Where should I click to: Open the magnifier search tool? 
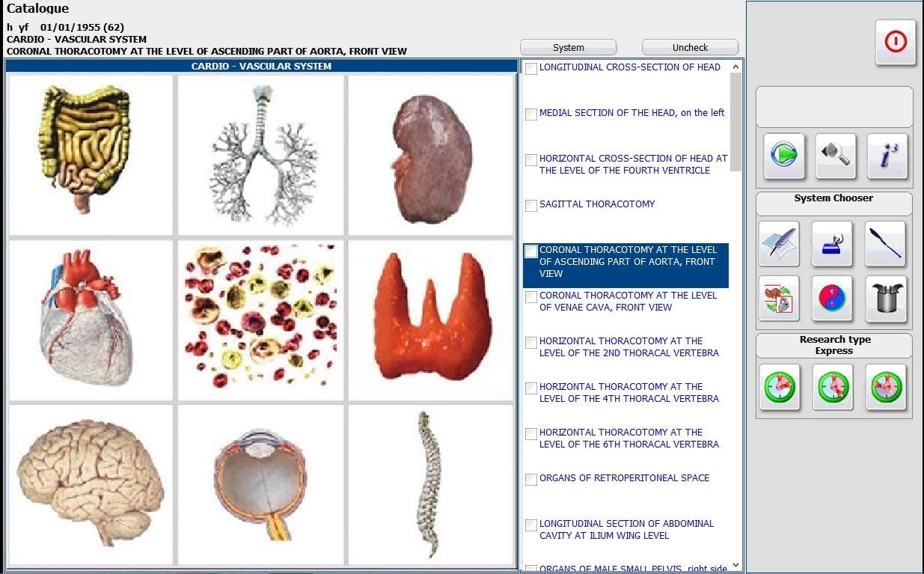point(836,156)
